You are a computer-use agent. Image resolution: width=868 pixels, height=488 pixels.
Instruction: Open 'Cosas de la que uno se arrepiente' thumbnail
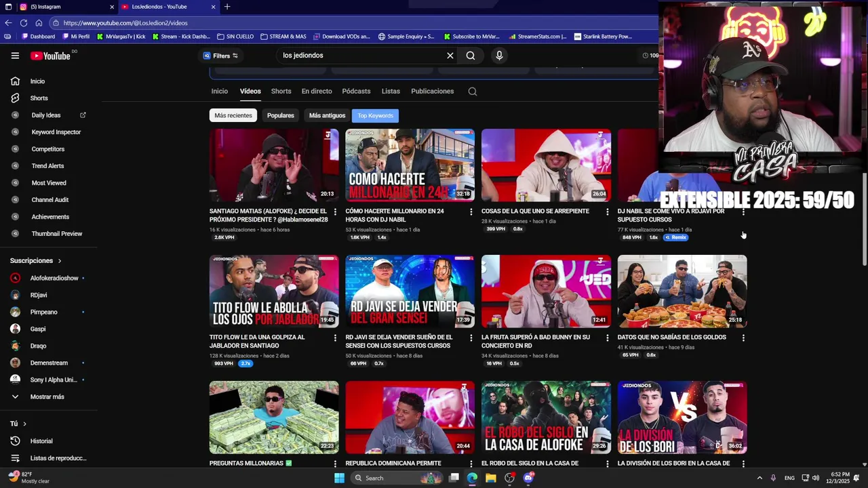546,165
